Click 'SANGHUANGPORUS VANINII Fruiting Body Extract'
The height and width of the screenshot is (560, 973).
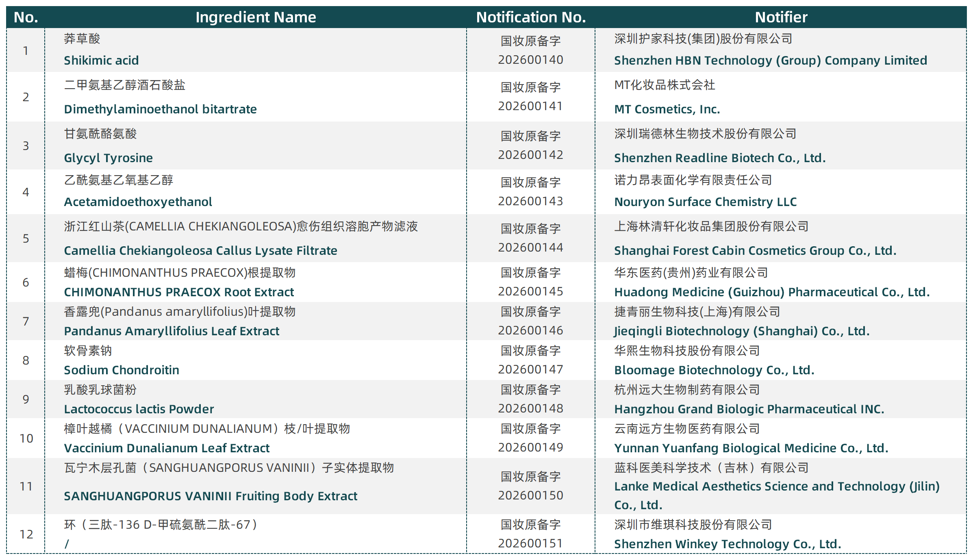(211, 496)
